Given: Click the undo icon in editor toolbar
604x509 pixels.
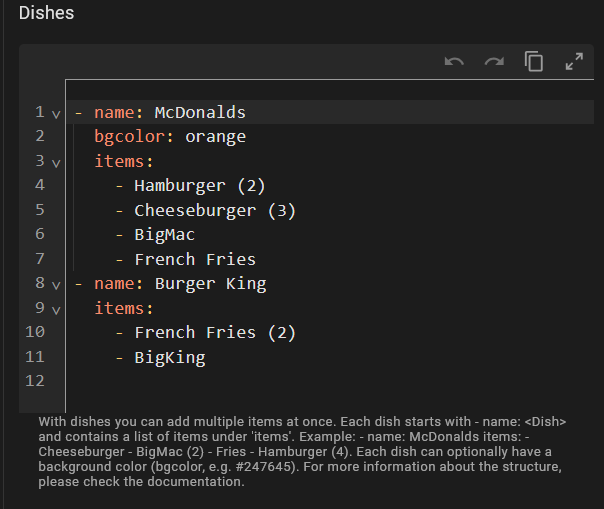Looking at the screenshot, I should tap(454, 61).
